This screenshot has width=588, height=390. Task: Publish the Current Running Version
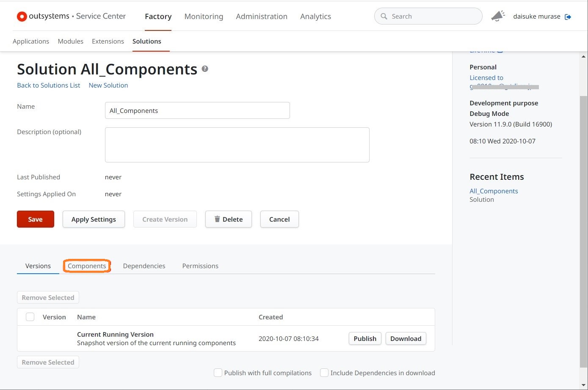(365, 338)
